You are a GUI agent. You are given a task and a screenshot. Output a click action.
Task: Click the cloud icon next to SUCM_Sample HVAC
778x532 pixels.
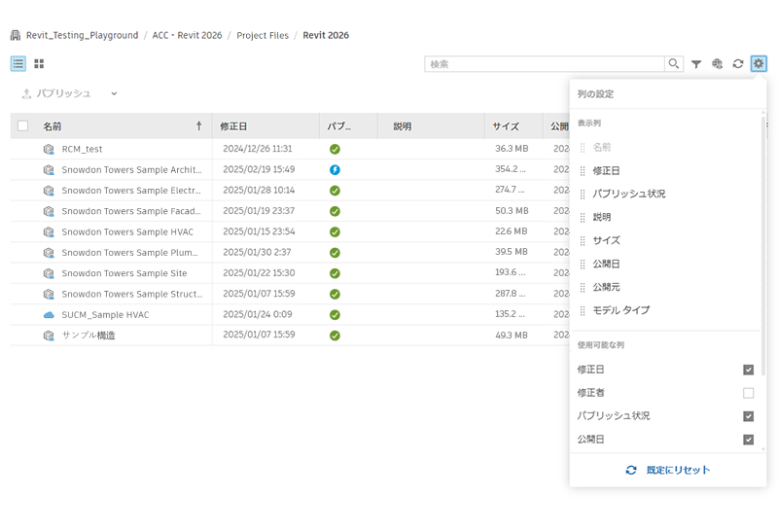(x=49, y=315)
